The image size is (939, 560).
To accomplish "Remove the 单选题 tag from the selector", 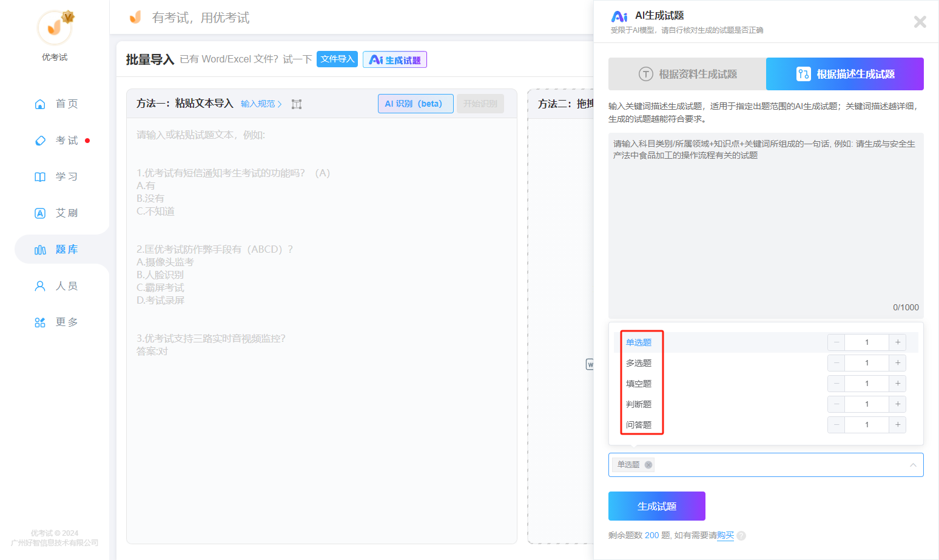I will point(648,465).
